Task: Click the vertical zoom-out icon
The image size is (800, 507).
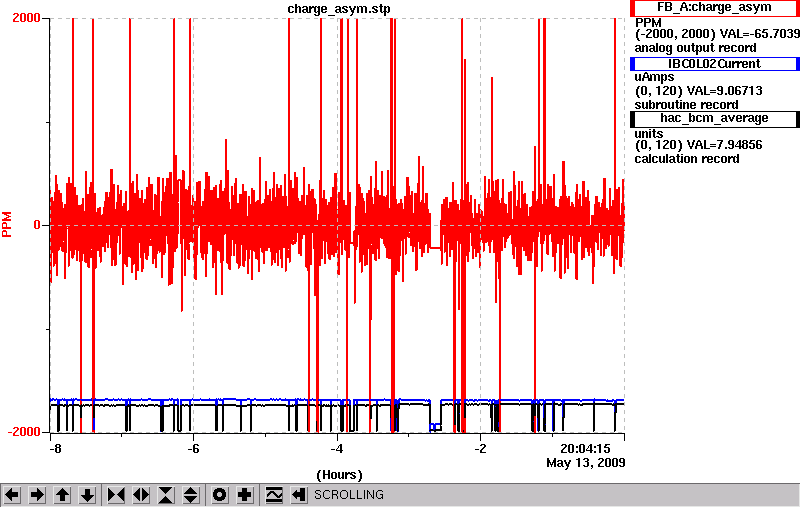Action: point(191,495)
